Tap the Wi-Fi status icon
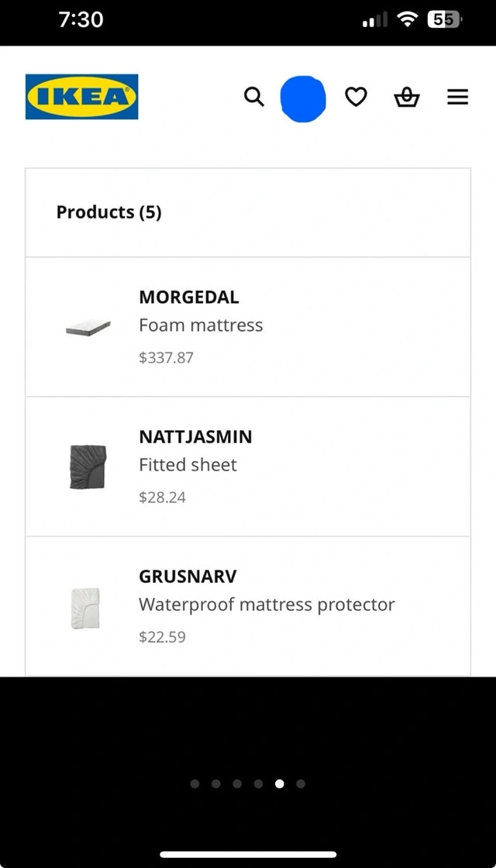This screenshot has width=496, height=868. click(408, 20)
